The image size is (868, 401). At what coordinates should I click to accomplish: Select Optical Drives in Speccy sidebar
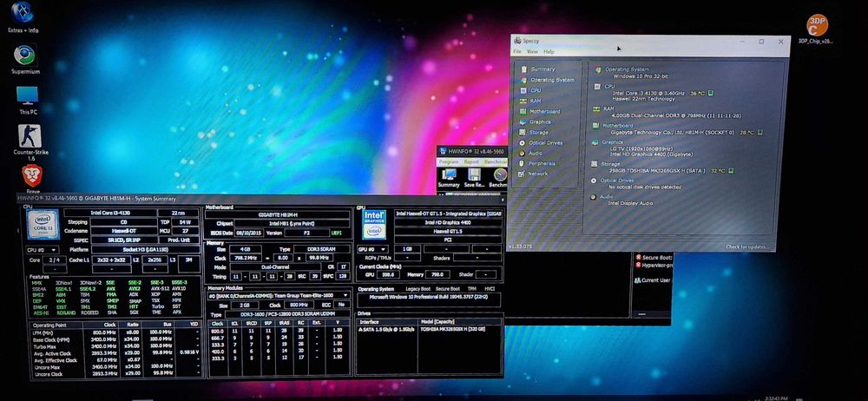coord(542,143)
